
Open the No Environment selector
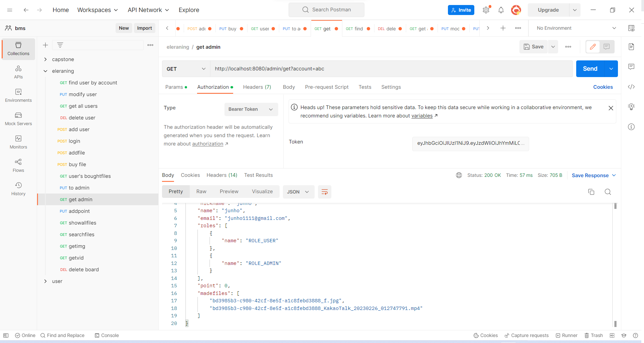pyautogui.click(x=575, y=28)
